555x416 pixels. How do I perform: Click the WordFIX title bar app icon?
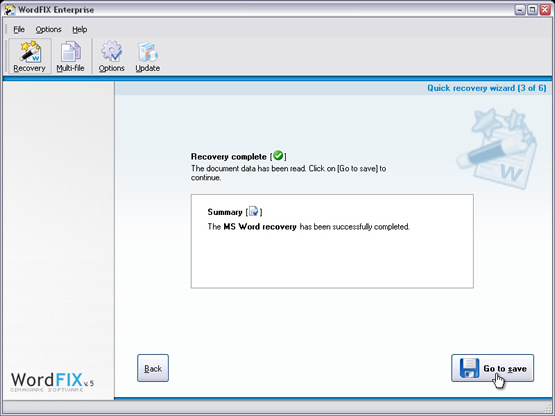(10, 10)
